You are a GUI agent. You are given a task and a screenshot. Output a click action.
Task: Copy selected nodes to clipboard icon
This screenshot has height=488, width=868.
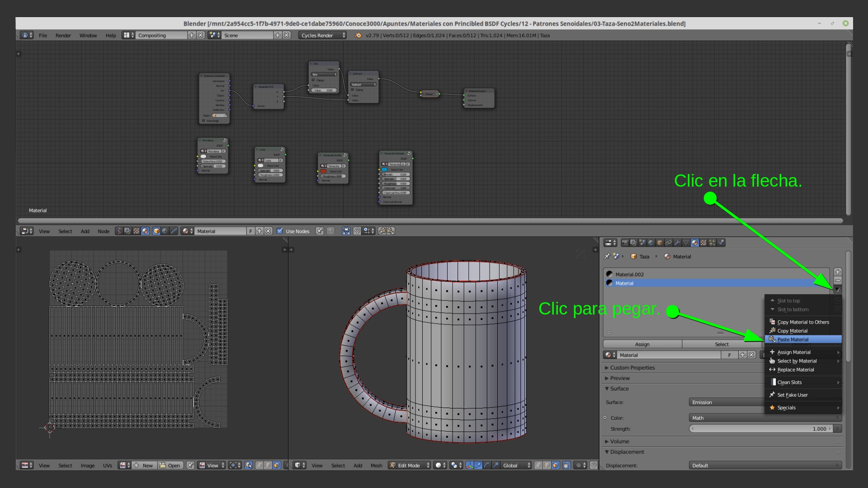(382, 231)
